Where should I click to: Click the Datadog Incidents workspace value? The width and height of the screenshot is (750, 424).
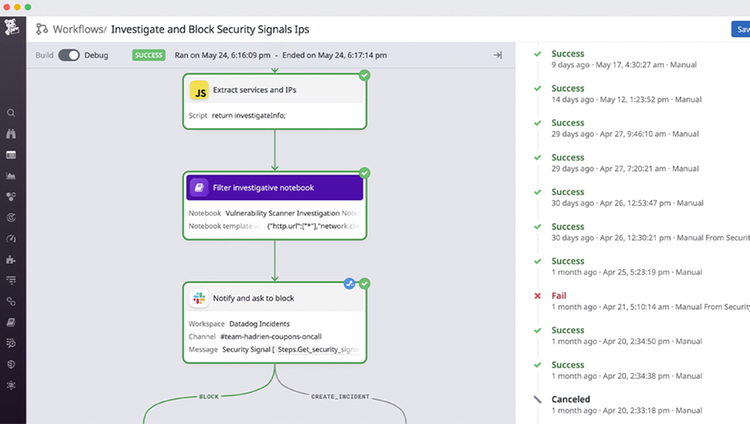coord(259,324)
